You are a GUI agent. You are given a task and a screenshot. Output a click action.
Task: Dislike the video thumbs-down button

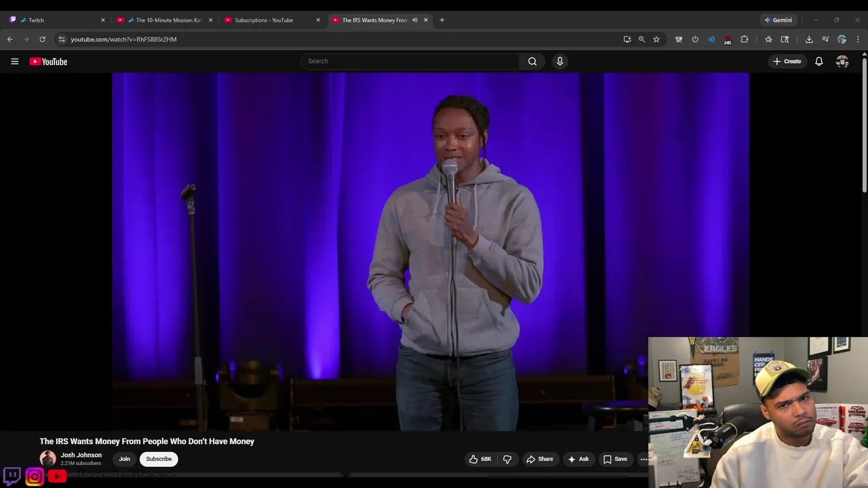click(507, 459)
